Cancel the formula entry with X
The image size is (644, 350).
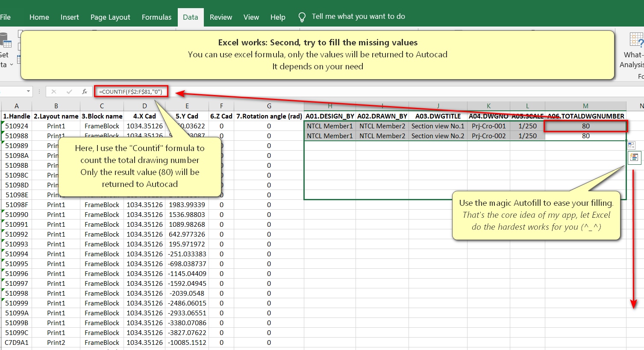(54, 92)
